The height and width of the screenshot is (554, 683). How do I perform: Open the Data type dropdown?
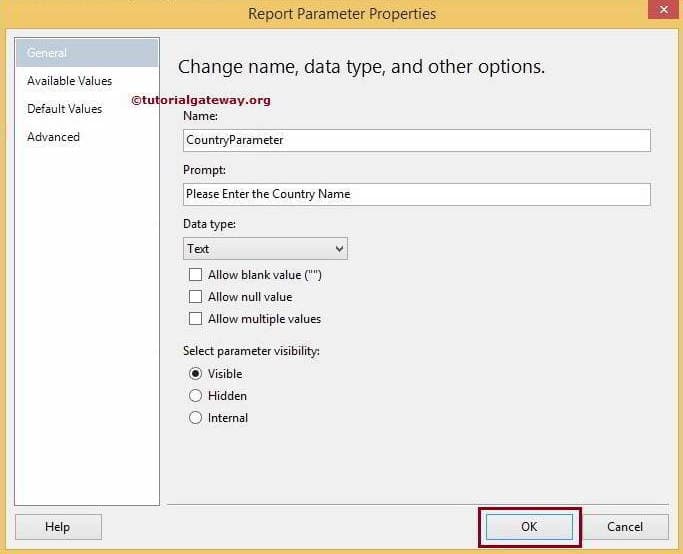265,249
